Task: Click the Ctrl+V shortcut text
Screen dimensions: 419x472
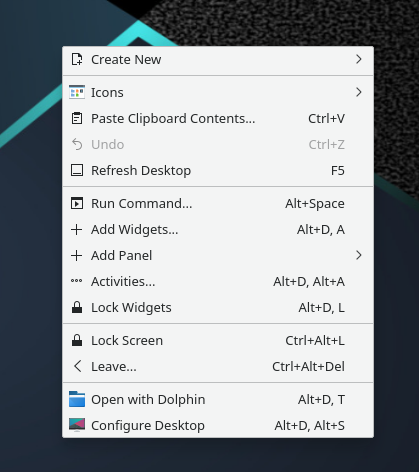Action: (x=326, y=118)
